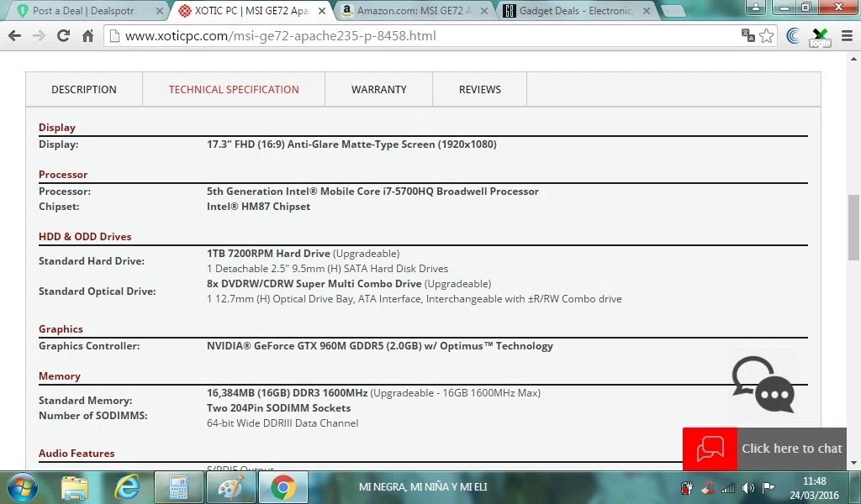This screenshot has width=861, height=504.
Task: Click the translate page icon in address bar
Action: (x=747, y=35)
